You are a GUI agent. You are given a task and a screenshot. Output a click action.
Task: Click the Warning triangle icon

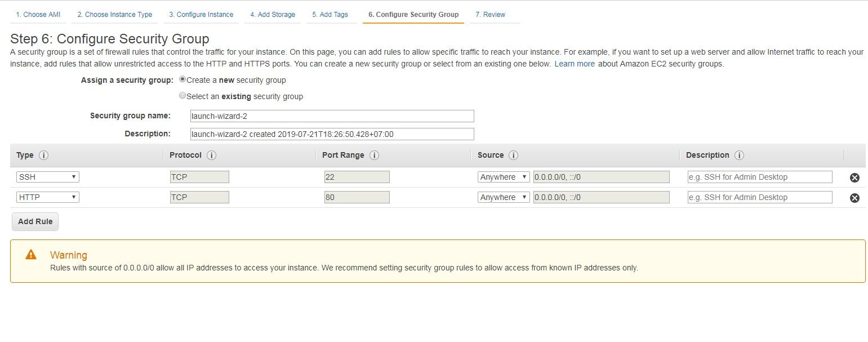pyautogui.click(x=31, y=255)
